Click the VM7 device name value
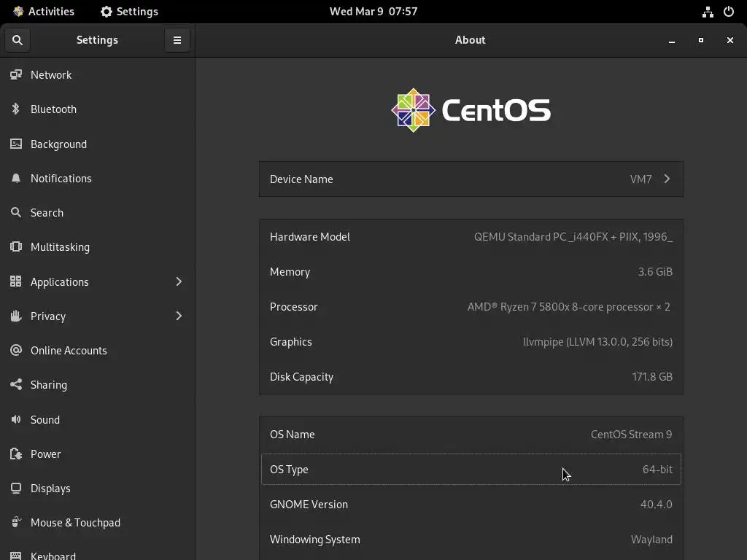 [x=640, y=179]
